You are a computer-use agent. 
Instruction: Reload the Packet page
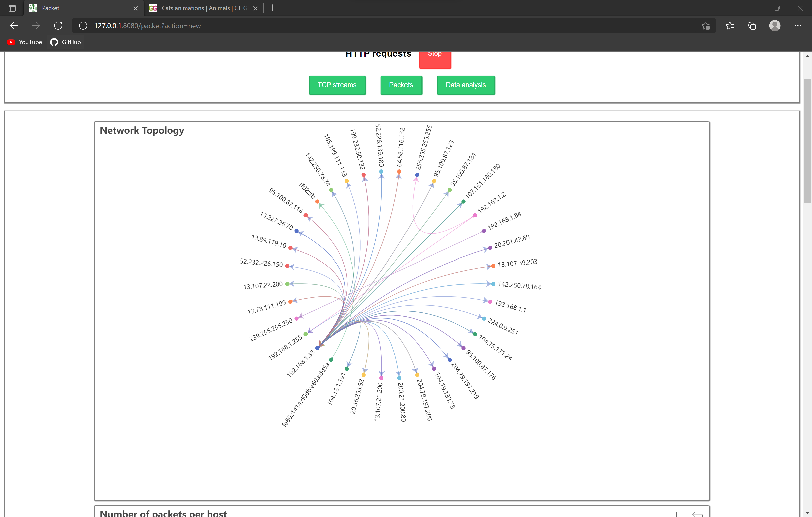[x=58, y=26]
